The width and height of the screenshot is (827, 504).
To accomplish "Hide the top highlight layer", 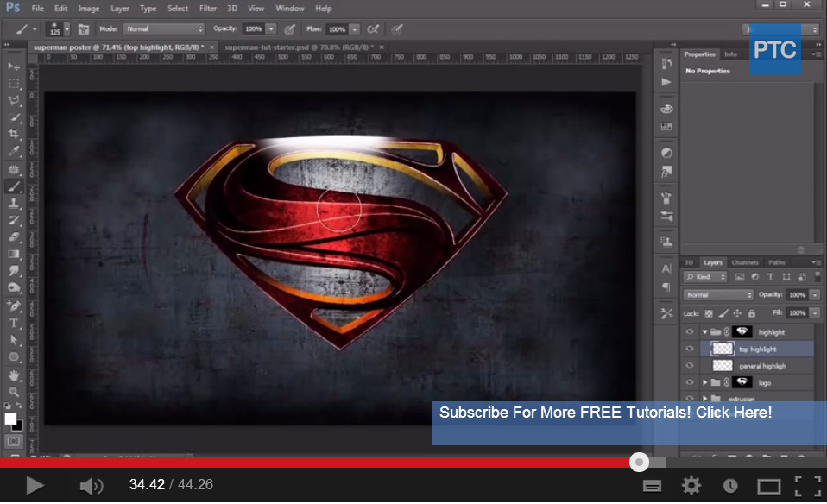I will click(x=689, y=350).
